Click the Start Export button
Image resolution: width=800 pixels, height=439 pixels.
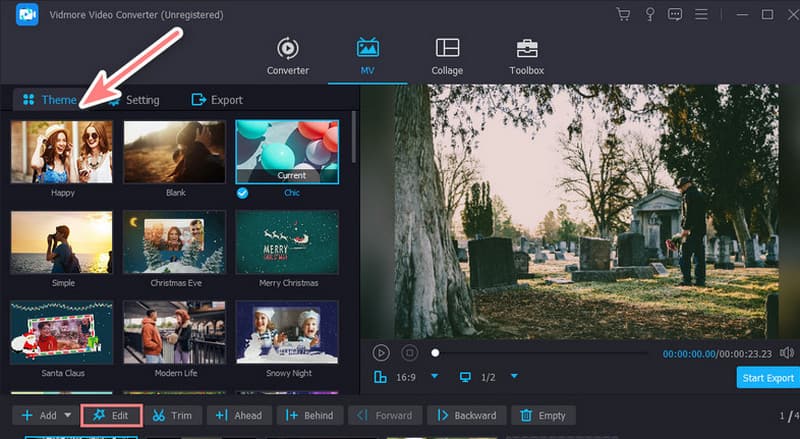point(767,378)
